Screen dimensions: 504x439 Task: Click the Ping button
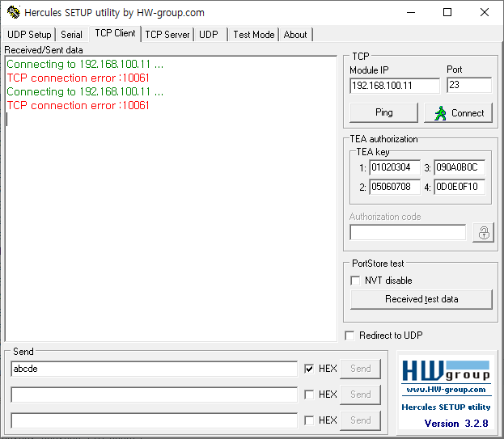coord(383,112)
